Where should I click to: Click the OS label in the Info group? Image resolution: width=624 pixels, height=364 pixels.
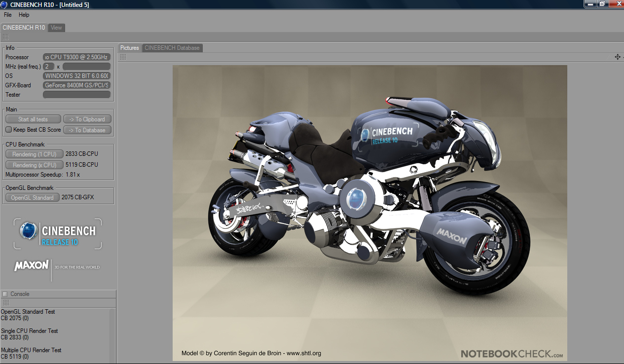pos(9,76)
